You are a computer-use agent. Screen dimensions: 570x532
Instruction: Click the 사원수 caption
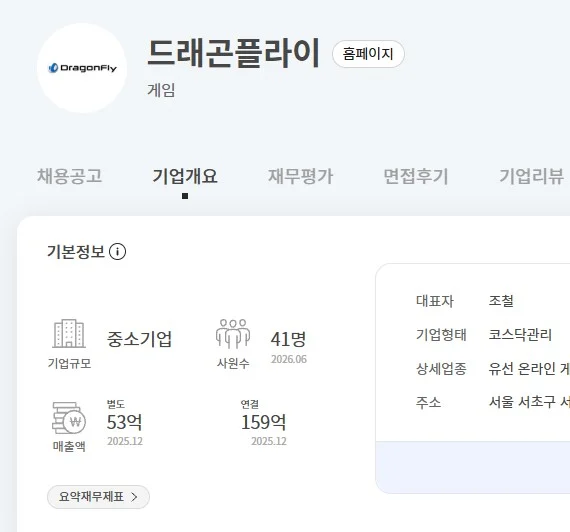[x=233, y=363]
